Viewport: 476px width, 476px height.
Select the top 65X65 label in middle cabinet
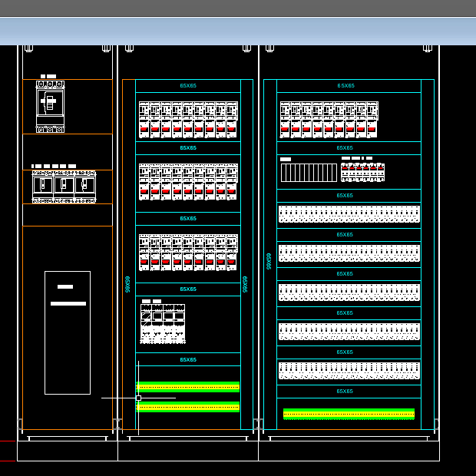(188, 86)
